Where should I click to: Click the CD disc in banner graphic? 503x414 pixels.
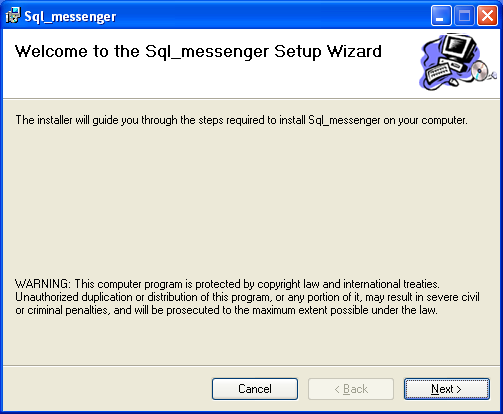pos(480,71)
